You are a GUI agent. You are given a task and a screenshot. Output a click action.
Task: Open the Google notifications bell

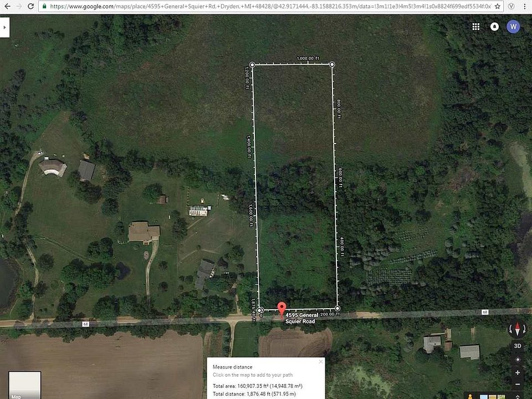(x=494, y=27)
